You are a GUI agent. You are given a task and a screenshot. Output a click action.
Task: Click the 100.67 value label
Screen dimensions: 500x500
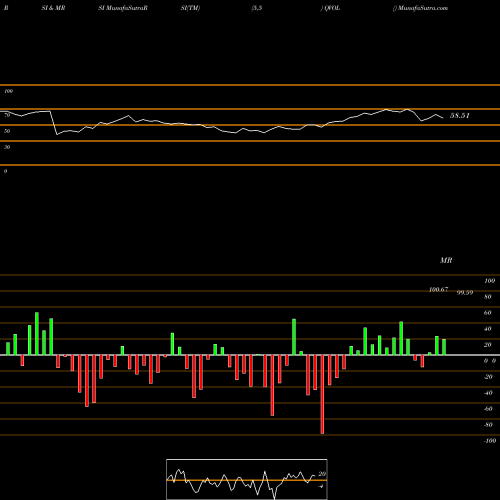(438, 290)
